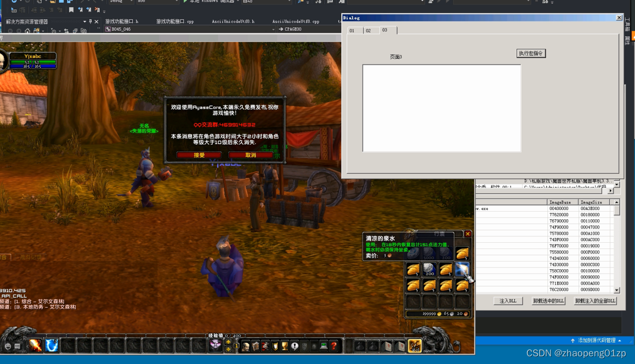Viewport: 635px width, 364px height.
Task: Open the character info portrait micro button
Action: [x=246, y=346]
